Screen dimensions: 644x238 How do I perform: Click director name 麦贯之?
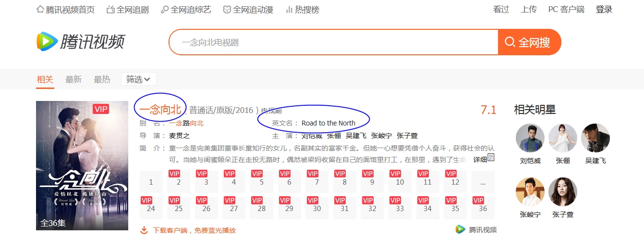point(180,136)
